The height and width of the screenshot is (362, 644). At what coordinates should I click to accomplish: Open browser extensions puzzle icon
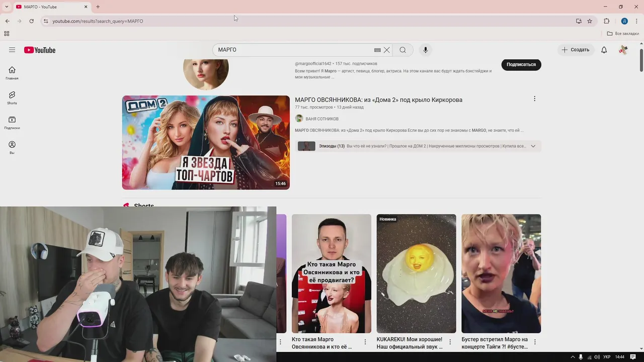pos(606,21)
